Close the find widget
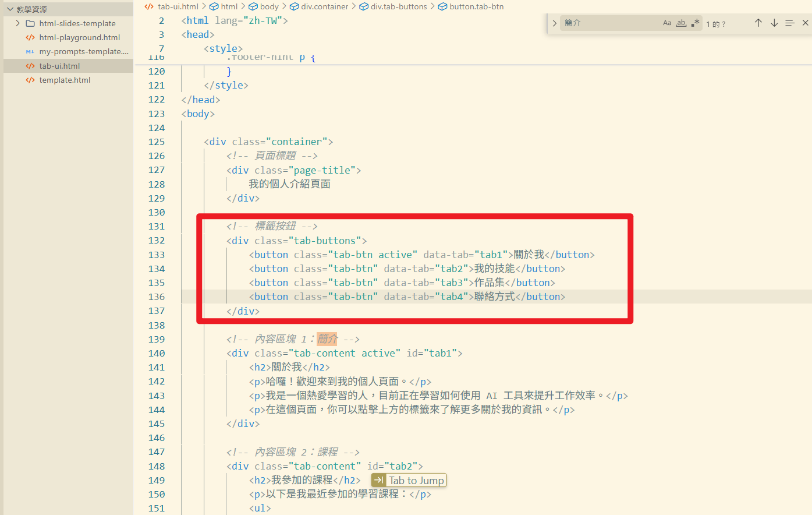Image resolution: width=812 pixels, height=515 pixels. [x=805, y=23]
